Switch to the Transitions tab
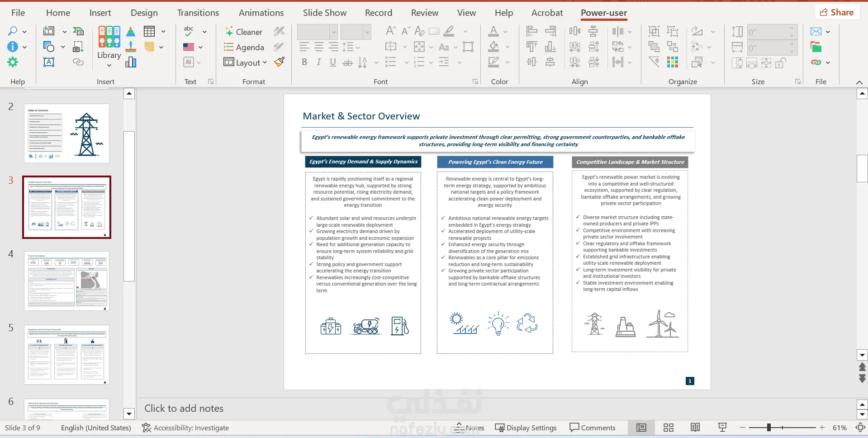The height and width of the screenshot is (438, 868). coord(198,13)
